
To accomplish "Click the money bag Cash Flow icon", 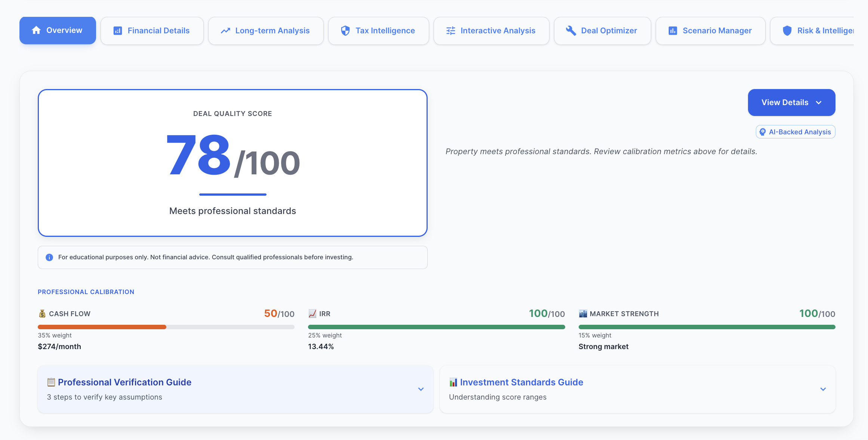I will (x=42, y=314).
